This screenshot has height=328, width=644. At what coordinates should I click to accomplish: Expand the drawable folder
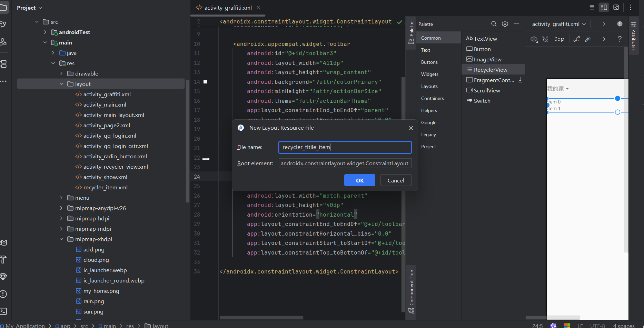[61, 73]
